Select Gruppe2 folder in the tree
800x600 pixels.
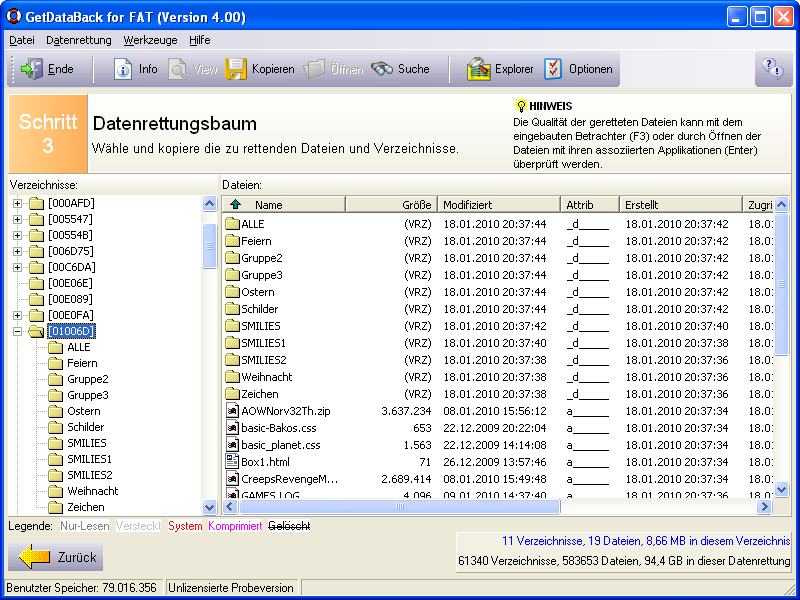point(88,379)
